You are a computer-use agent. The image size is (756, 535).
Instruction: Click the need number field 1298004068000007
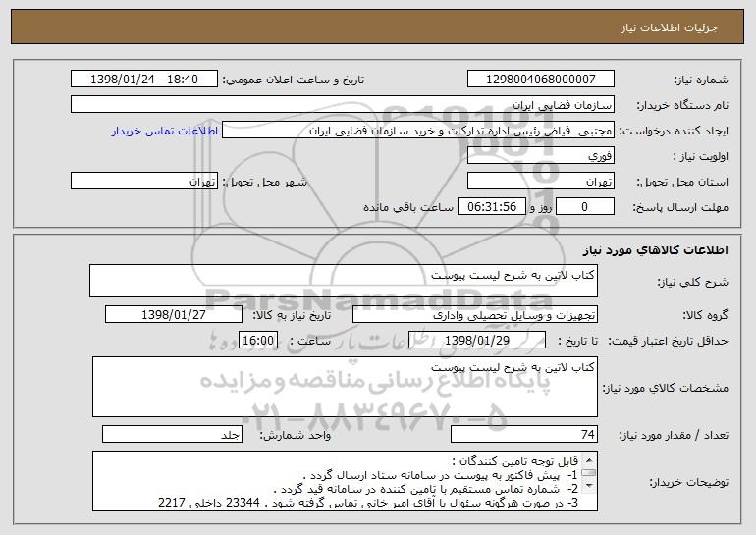tap(540, 80)
